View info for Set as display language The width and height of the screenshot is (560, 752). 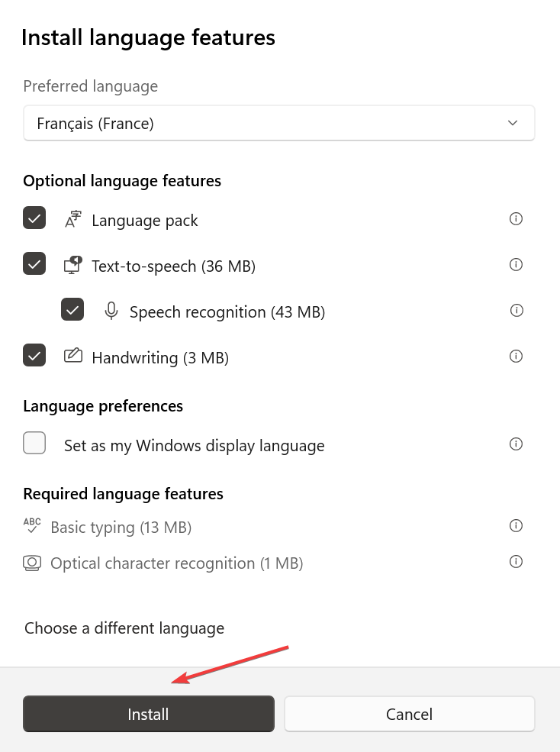(x=516, y=444)
